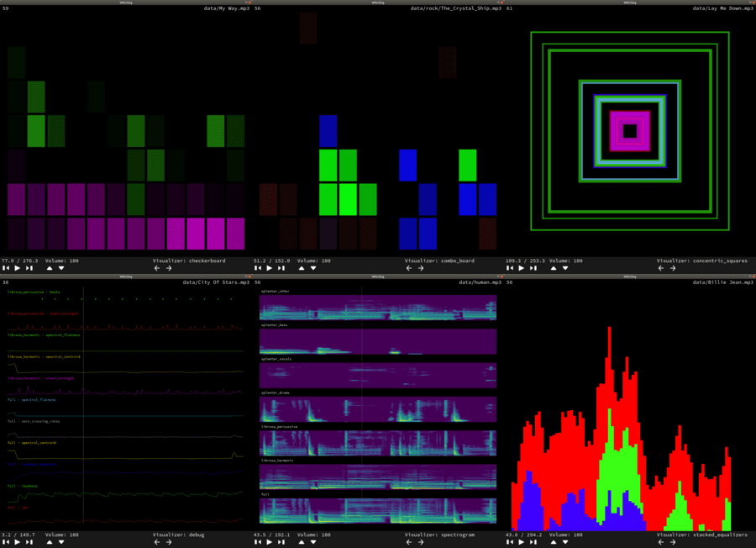The height and width of the screenshot is (548, 756).
Task: Increase volume in concentric_squares window
Action: pos(554,268)
